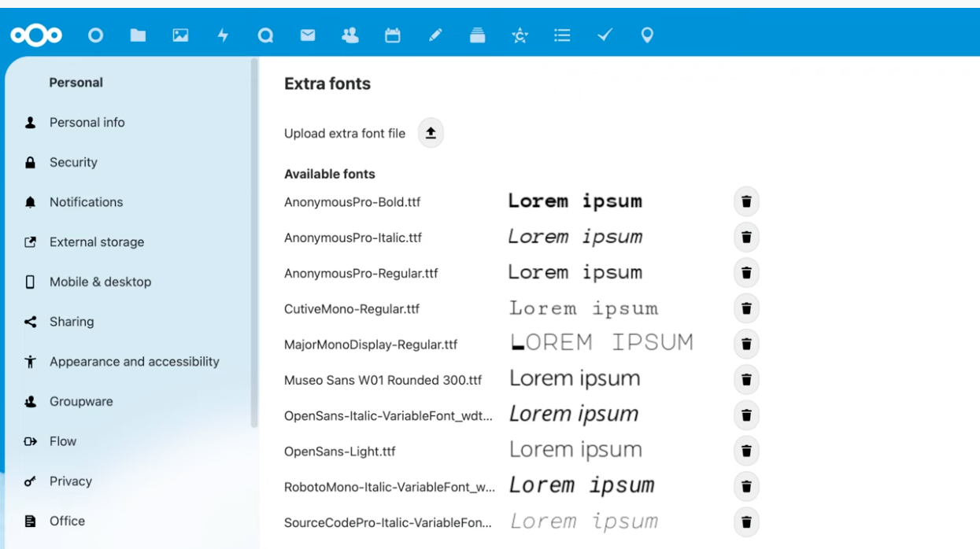The width and height of the screenshot is (980, 549).
Task: Select the Sharing settings section
Action: [x=71, y=322]
